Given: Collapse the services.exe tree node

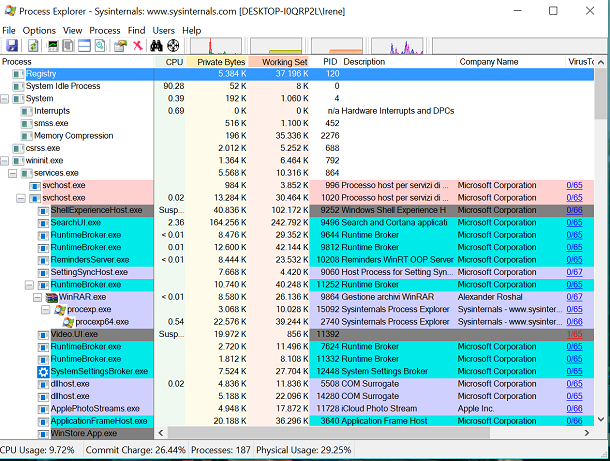Looking at the screenshot, I should coord(12,173).
